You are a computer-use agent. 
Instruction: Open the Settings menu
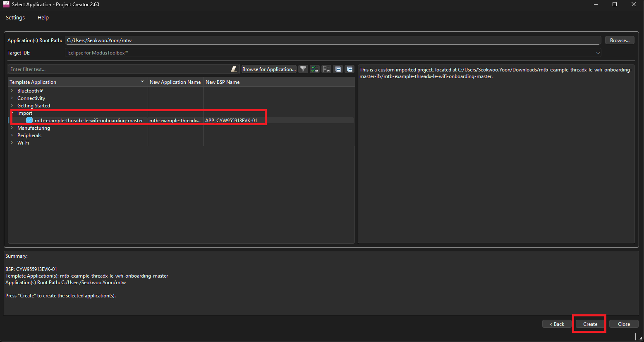[x=15, y=18]
